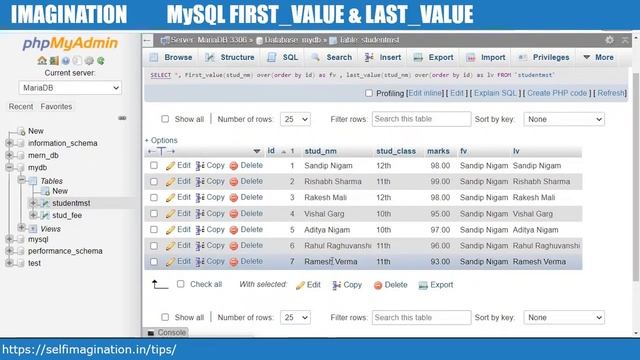Screen dimensions: 640x360
Task: Check the top Show all checkbox
Action: [165, 119]
